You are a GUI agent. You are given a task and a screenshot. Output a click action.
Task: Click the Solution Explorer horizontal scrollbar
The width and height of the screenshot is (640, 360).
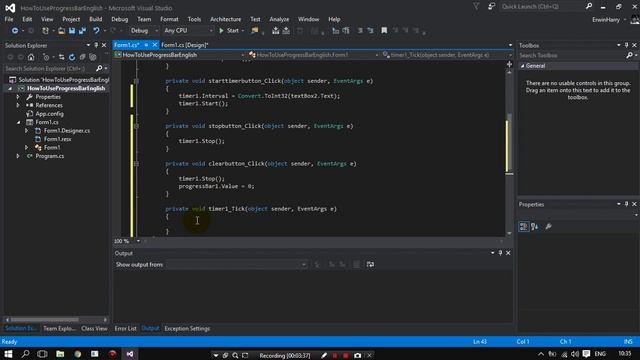click(x=45, y=320)
